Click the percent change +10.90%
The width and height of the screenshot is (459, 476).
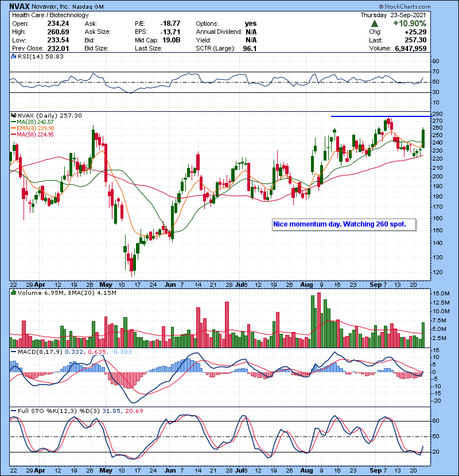point(410,24)
